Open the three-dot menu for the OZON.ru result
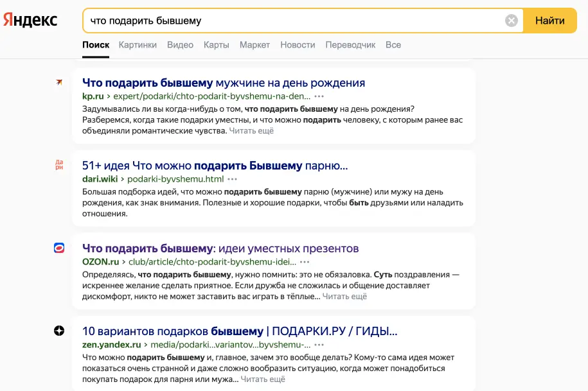The image size is (588, 391). [305, 262]
